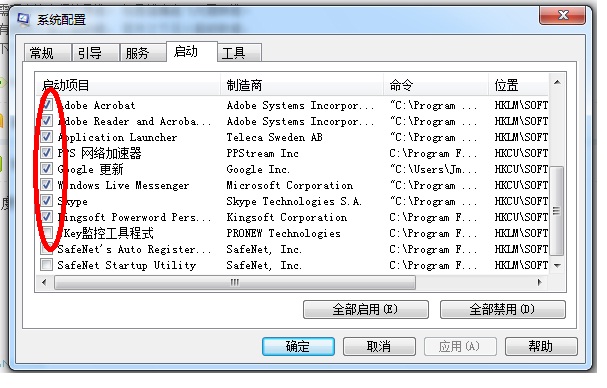Open the 工具 tab
Image resolution: width=607 pixels, height=388 pixels.
(240, 53)
